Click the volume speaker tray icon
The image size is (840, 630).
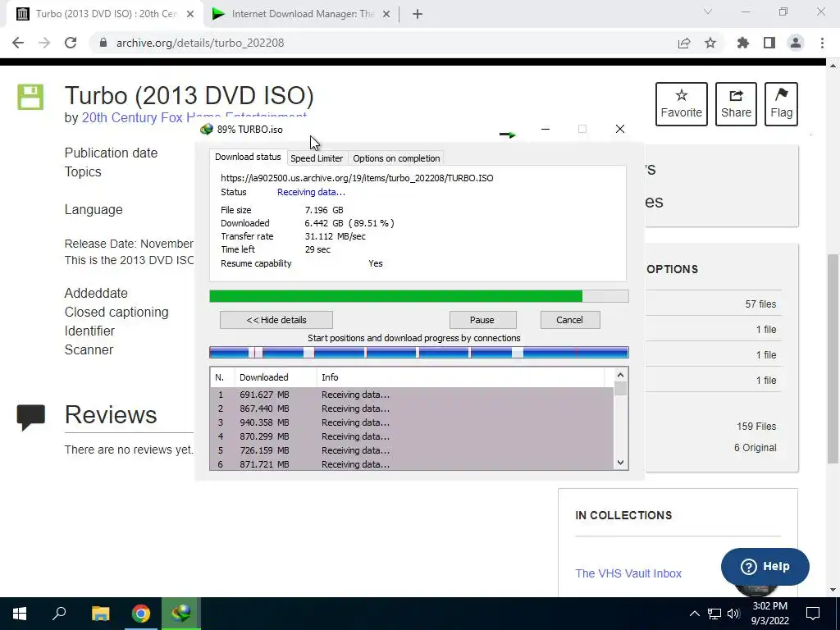click(733, 614)
